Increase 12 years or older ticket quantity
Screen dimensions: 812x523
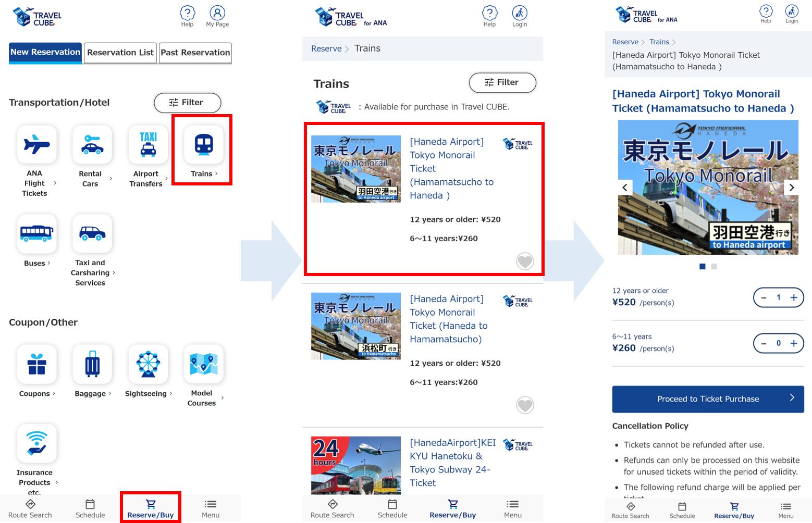point(794,297)
